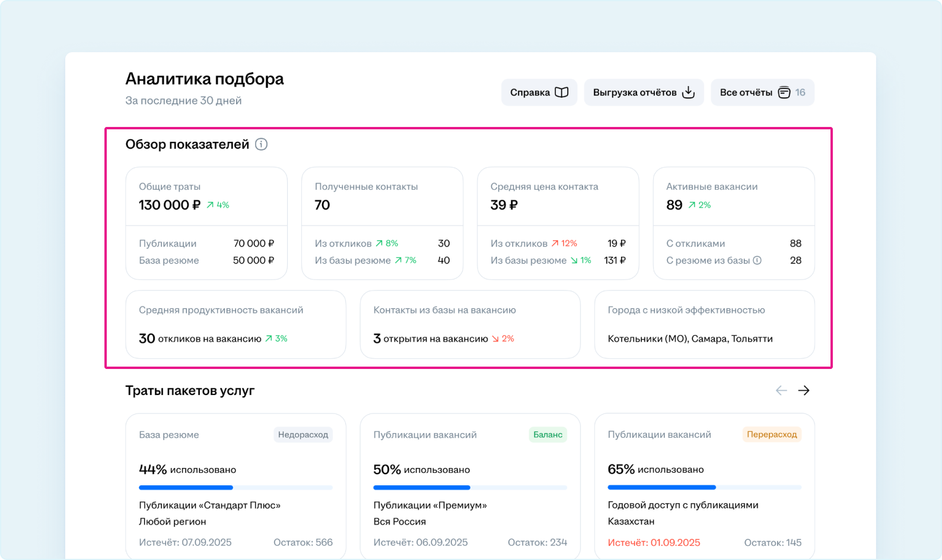
Task: Select the Перерасход status badge
Action: [771, 435]
